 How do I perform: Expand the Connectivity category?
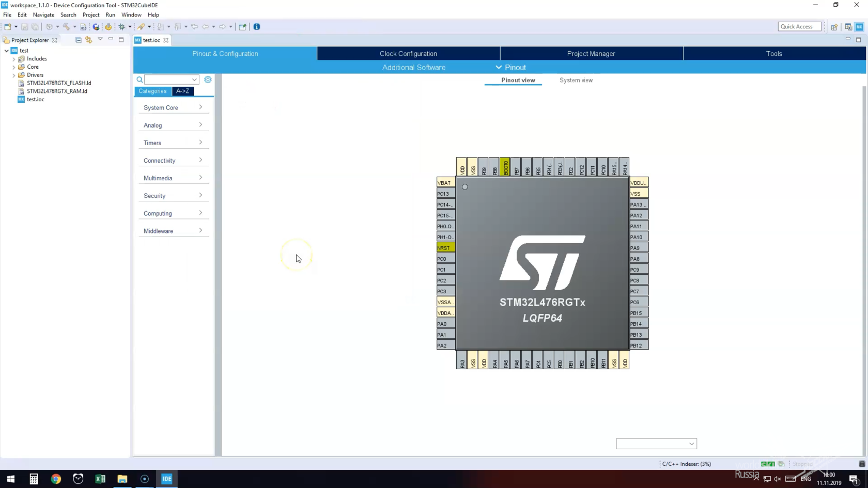point(173,160)
